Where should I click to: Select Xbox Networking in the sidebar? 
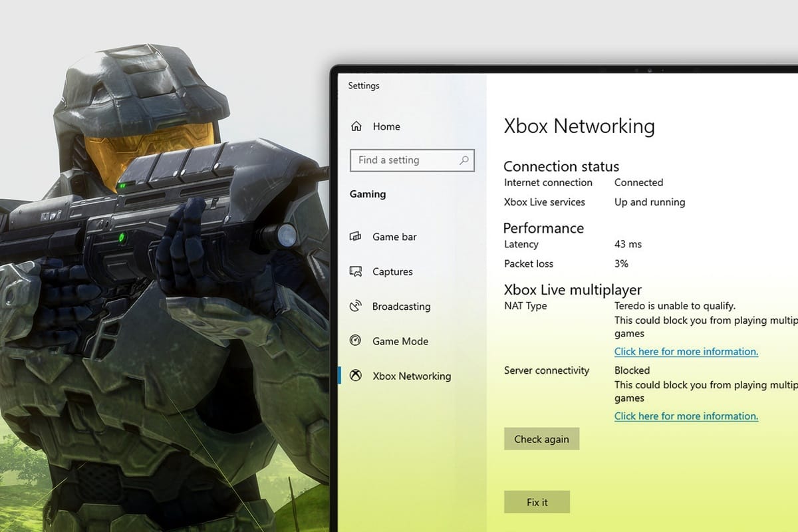coord(411,376)
